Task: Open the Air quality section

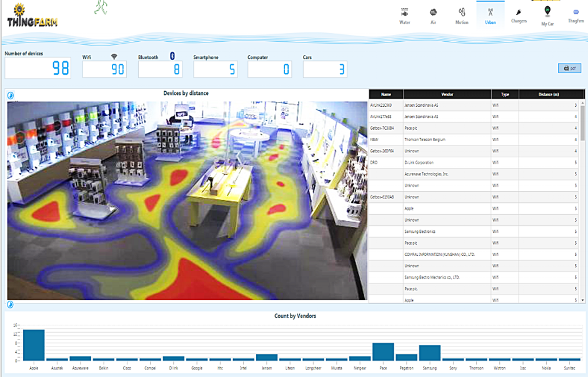Action: point(433,16)
